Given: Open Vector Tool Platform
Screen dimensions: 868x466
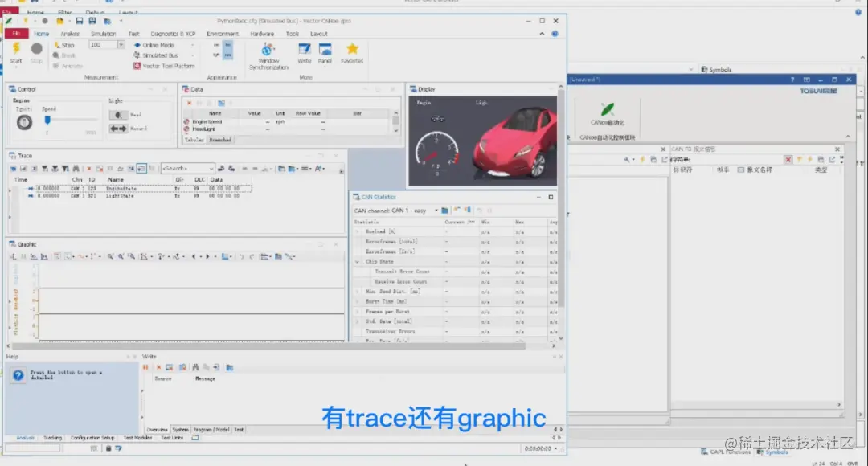Looking at the screenshot, I should [164, 66].
